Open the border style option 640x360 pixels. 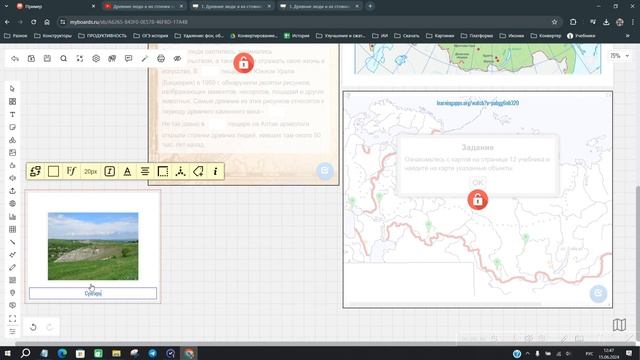pos(163,171)
